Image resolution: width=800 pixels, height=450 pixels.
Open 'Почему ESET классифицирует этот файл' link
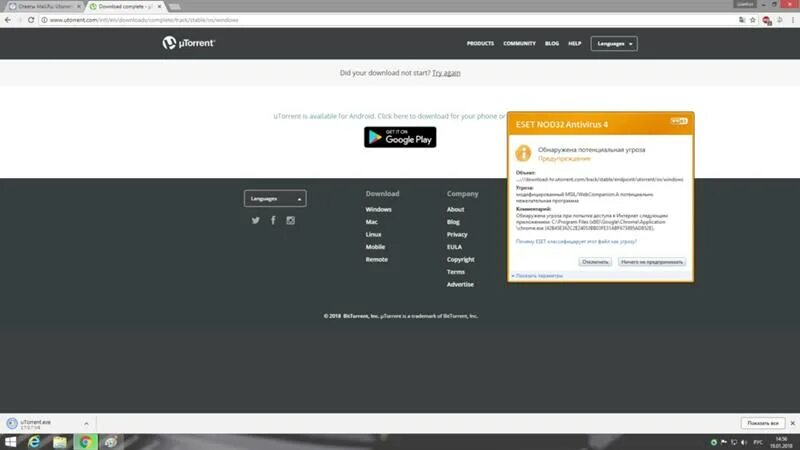[576, 241]
